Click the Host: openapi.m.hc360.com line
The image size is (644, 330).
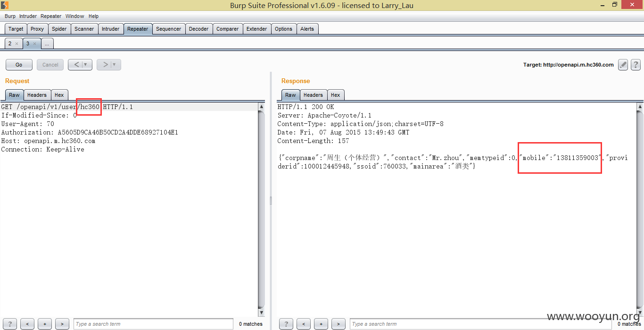48,141
